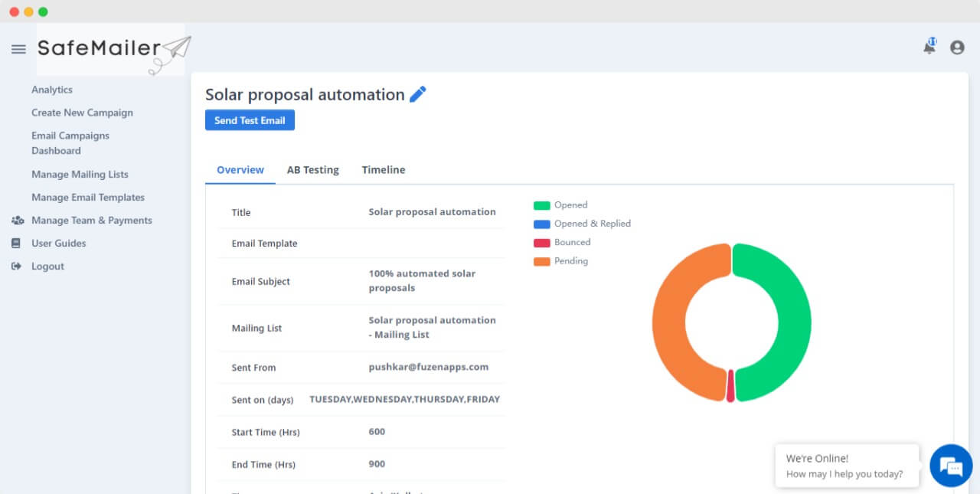This screenshot has height=494, width=980.
Task: Click the SafeMailer paper plane logo
Action: [111, 50]
